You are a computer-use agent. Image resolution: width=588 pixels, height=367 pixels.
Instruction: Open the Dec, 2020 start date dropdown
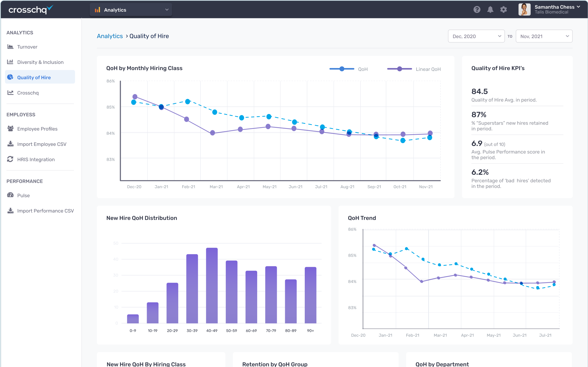click(x=476, y=36)
